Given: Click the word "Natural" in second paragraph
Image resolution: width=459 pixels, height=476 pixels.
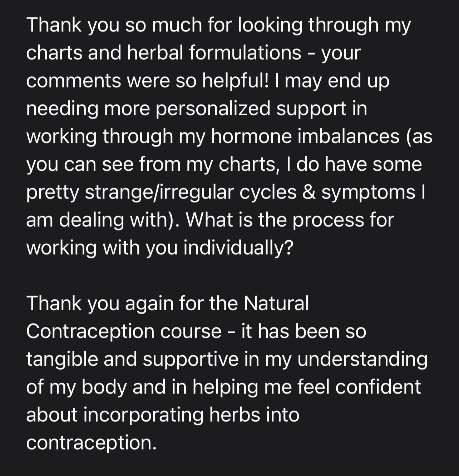Looking at the screenshot, I should 276,304.
